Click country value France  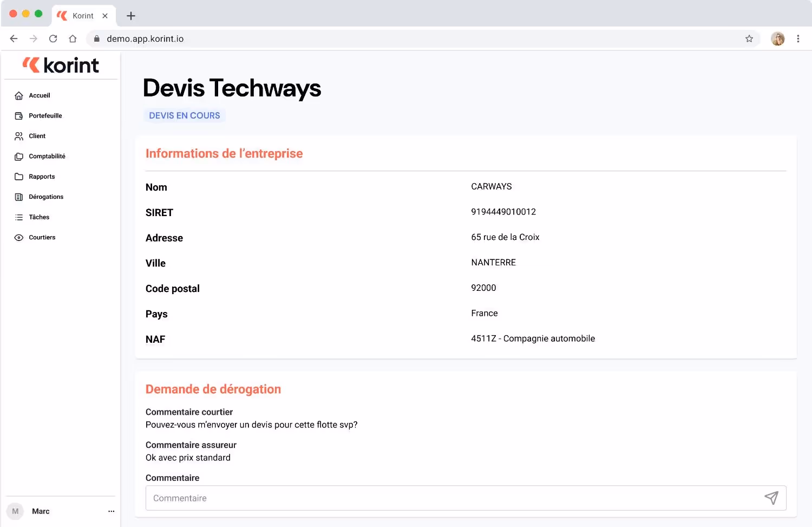484,314
